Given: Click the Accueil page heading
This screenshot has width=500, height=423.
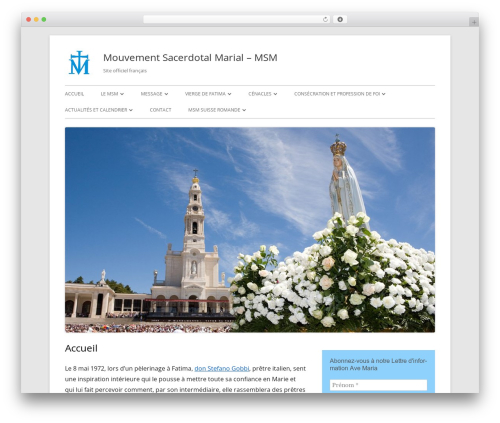Looking at the screenshot, I should 81,348.
